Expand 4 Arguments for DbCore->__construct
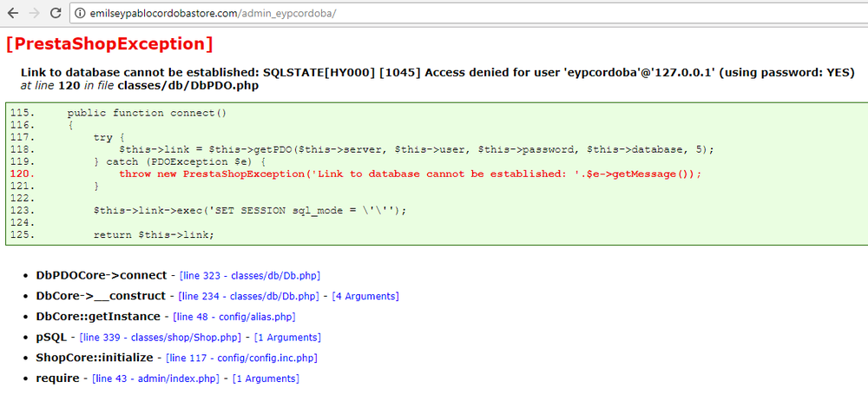Viewport: 868px width, 401px height. (x=365, y=296)
